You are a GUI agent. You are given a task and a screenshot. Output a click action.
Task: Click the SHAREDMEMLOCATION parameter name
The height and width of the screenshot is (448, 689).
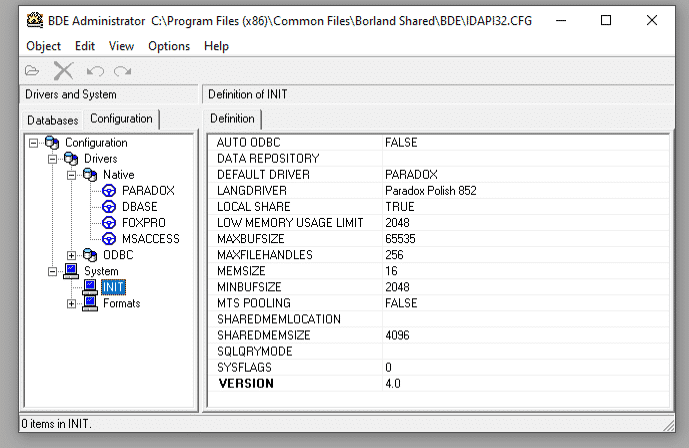pyautogui.click(x=279, y=319)
